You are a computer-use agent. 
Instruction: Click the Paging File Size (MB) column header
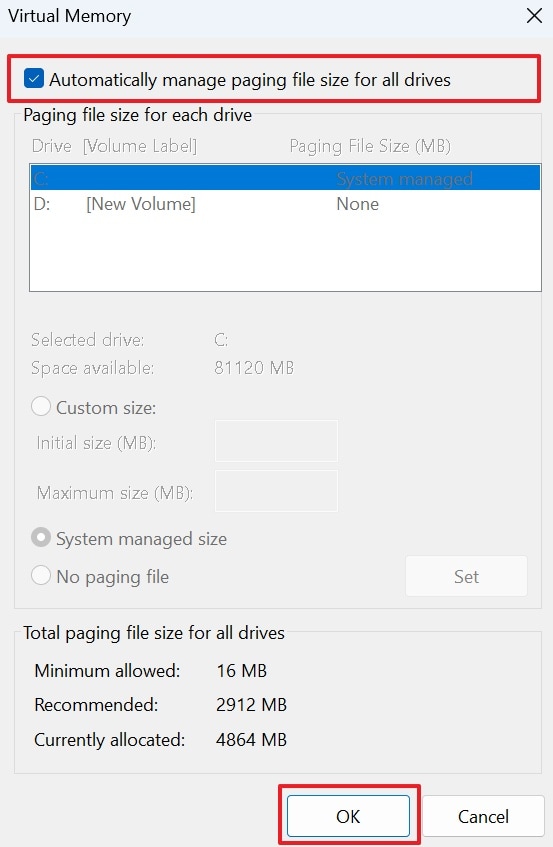(370, 146)
